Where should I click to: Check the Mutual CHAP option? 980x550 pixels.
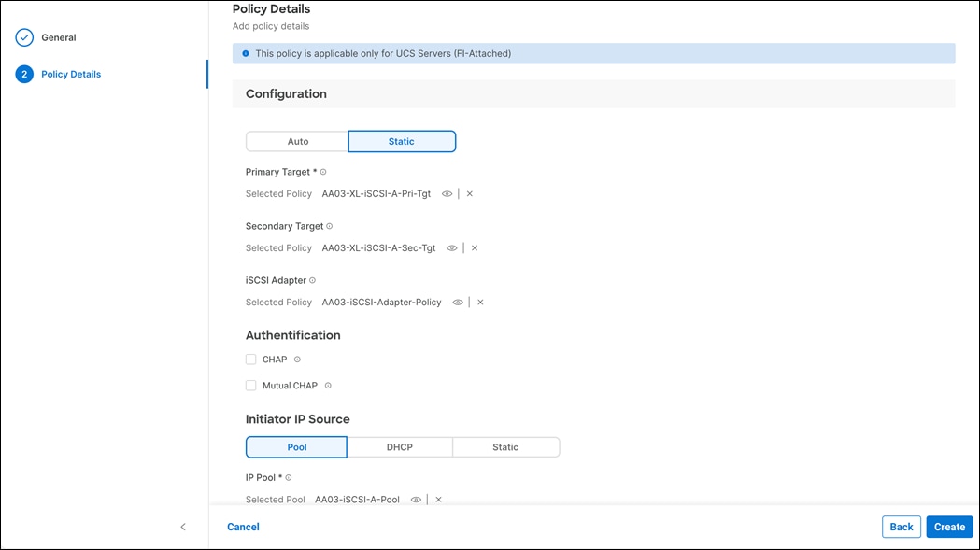tap(250, 385)
